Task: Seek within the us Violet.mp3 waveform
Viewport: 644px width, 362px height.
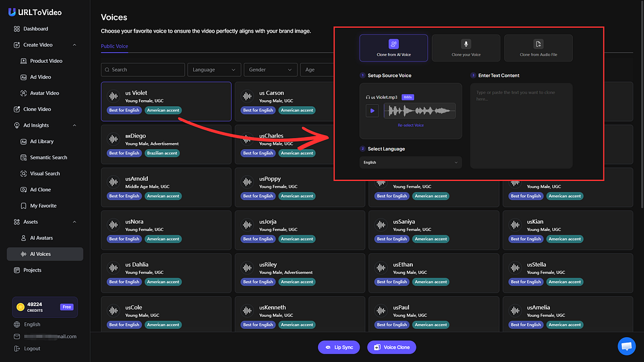Action: pyautogui.click(x=419, y=111)
